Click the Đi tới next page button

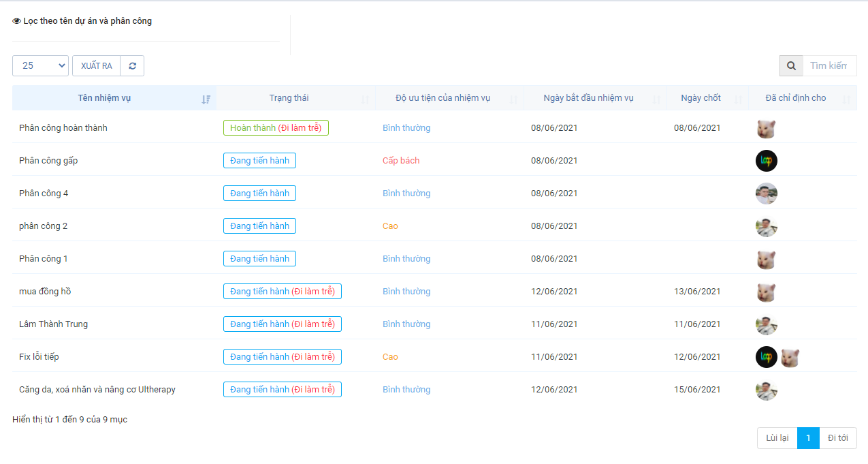837,438
